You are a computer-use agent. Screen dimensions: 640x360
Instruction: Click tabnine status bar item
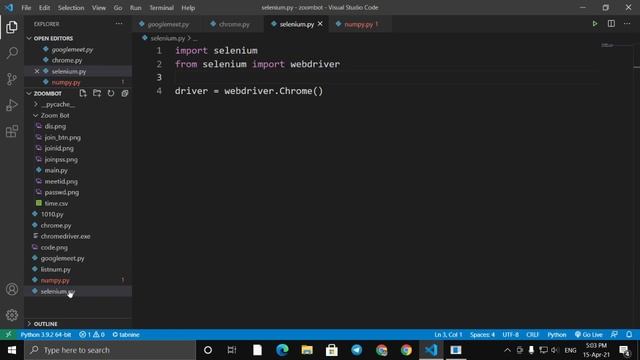coord(126,334)
